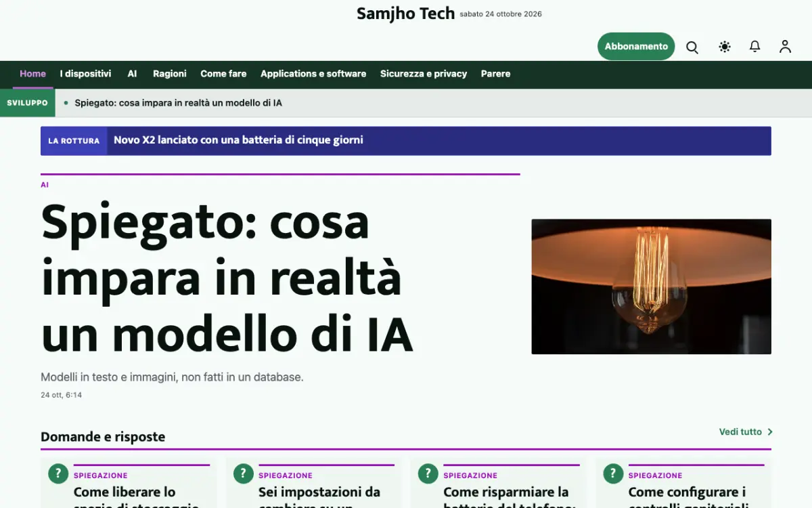Open the I dispositivi menu item
Viewport: 812px width, 508px height.
(85, 74)
